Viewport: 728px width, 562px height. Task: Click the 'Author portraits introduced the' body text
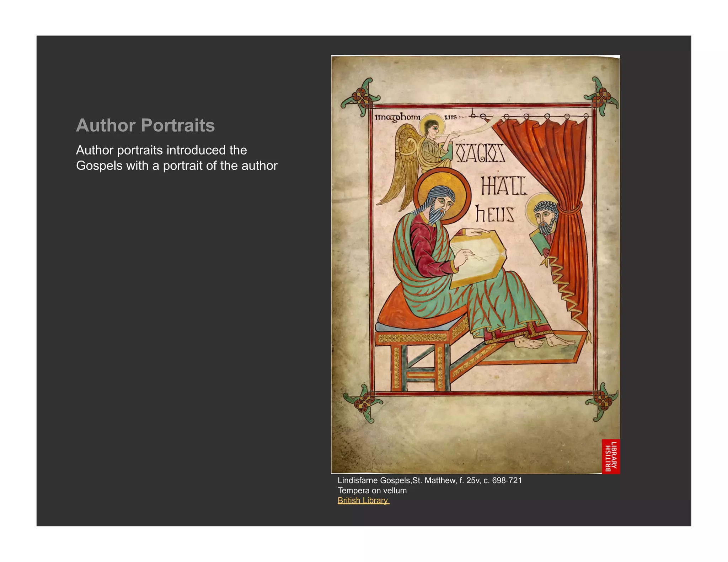coord(161,150)
